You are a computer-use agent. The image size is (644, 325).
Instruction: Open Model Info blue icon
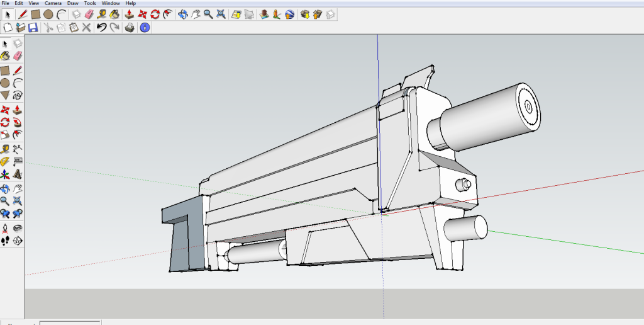pyautogui.click(x=145, y=28)
